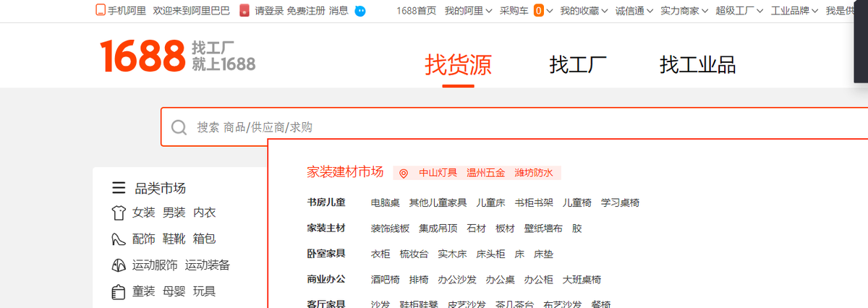The image size is (868, 308).
Task: Switch to the 找工厂 tab
Action: pos(578,64)
